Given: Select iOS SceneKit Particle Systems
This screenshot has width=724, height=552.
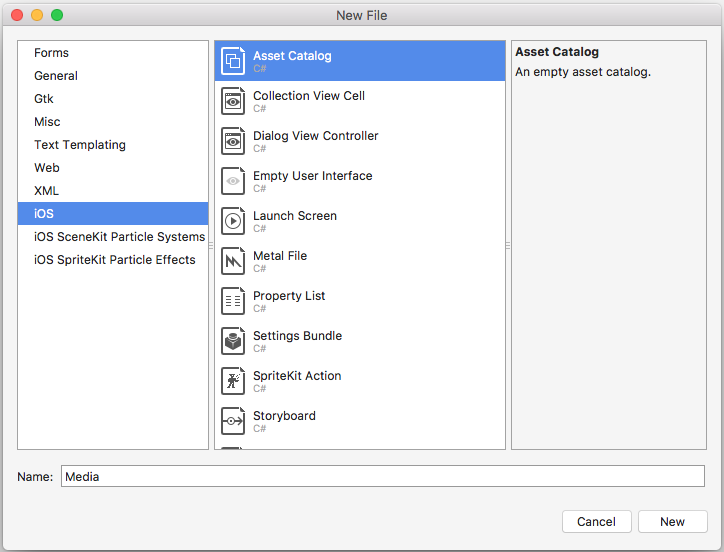Looking at the screenshot, I should [x=113, y=237].
